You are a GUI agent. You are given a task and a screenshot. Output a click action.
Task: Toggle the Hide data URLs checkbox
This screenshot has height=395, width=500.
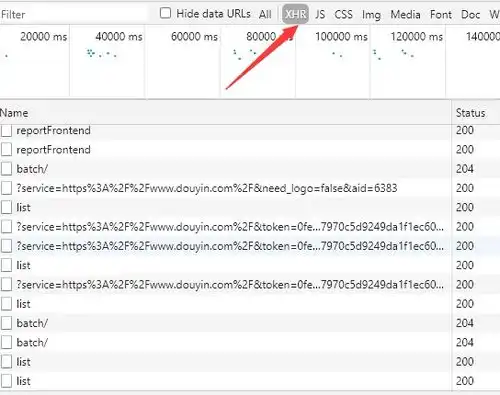coord(165,13)
